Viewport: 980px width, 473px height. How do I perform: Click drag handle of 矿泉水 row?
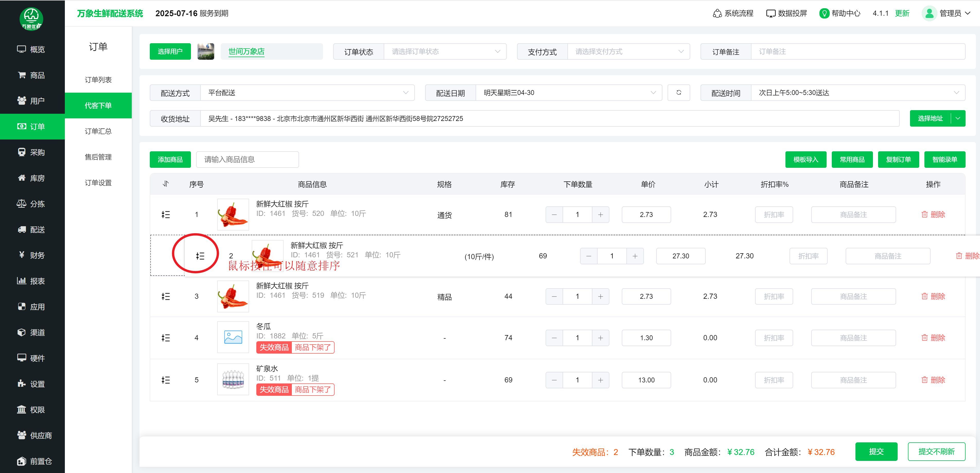pyautogui.click(x=165, y=380)
